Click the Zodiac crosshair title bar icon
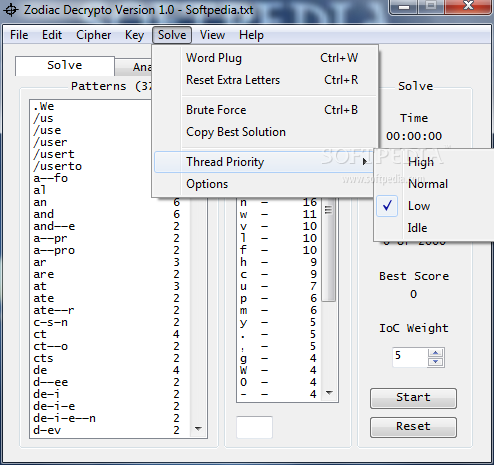 coord(11,10)
